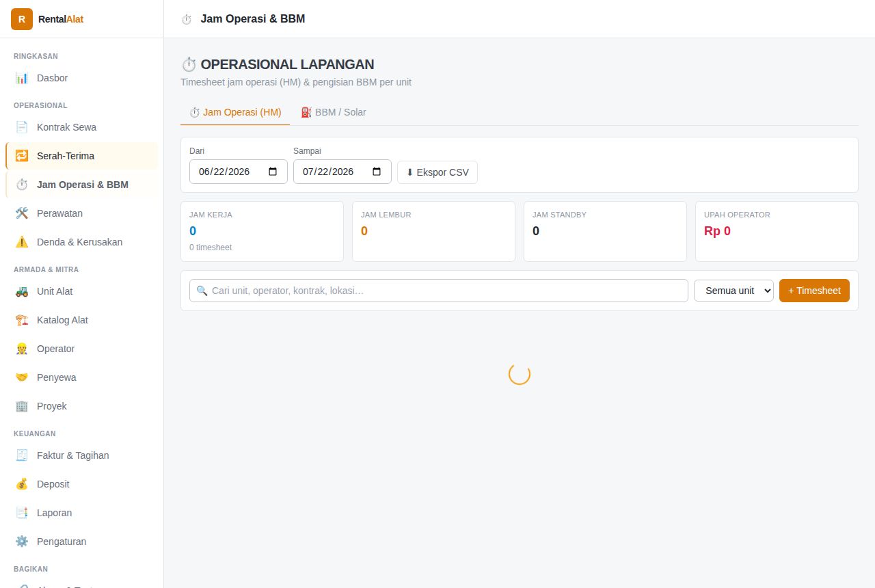
Task: Click the Deposit money bag icon
Action: point(22,484)
